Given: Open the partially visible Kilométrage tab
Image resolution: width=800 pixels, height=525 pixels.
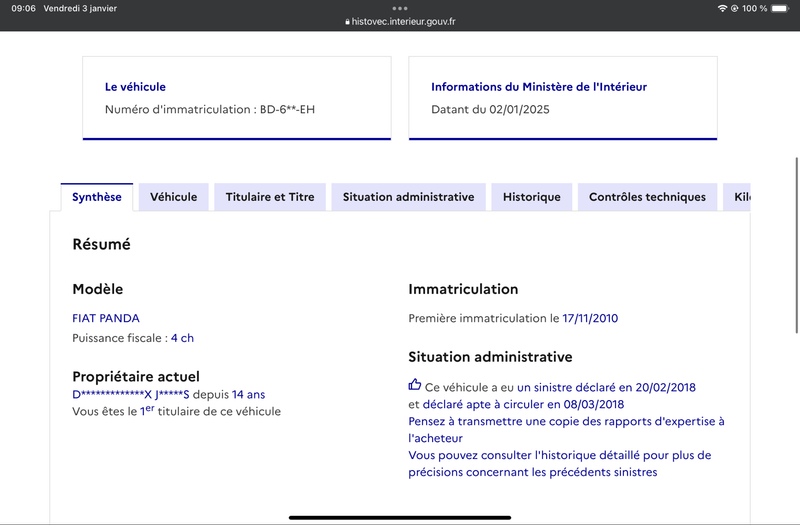Looking at the screenshot, I should point(736,197).
